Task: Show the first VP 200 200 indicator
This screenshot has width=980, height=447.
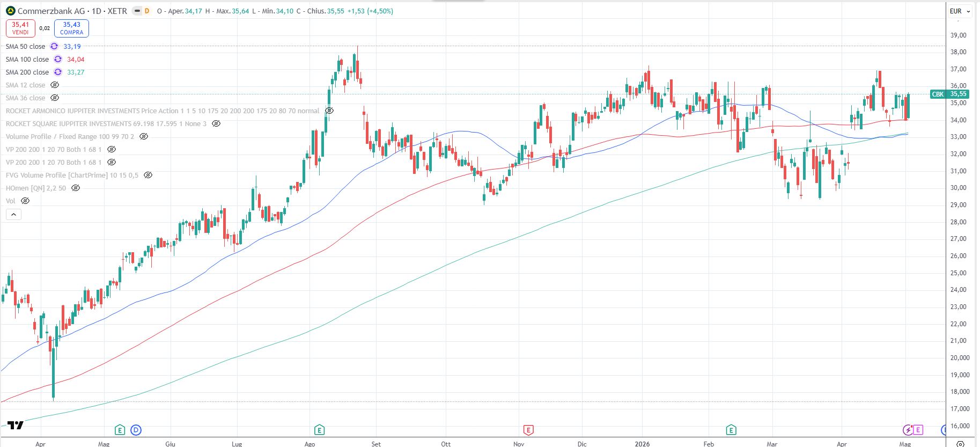Action: pos(112,150)
